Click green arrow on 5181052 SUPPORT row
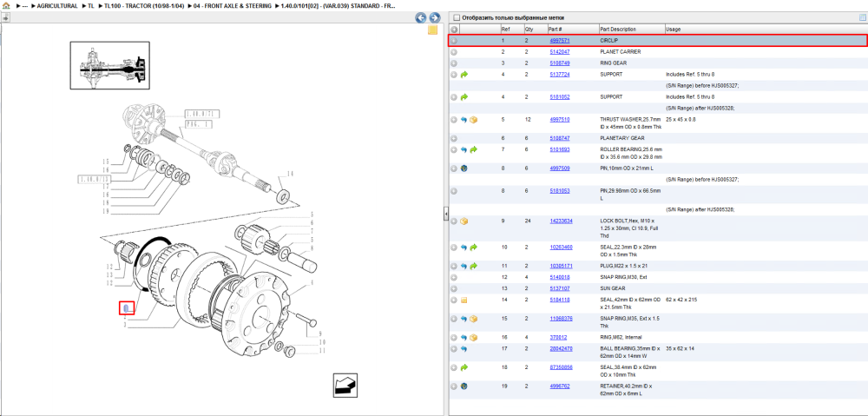 pos(464,97)
